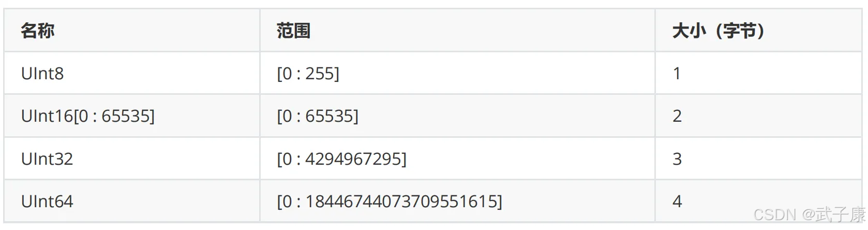The image size is (868, 230).
Task: Select the UInt64 name cell
Action: [47, 202]
